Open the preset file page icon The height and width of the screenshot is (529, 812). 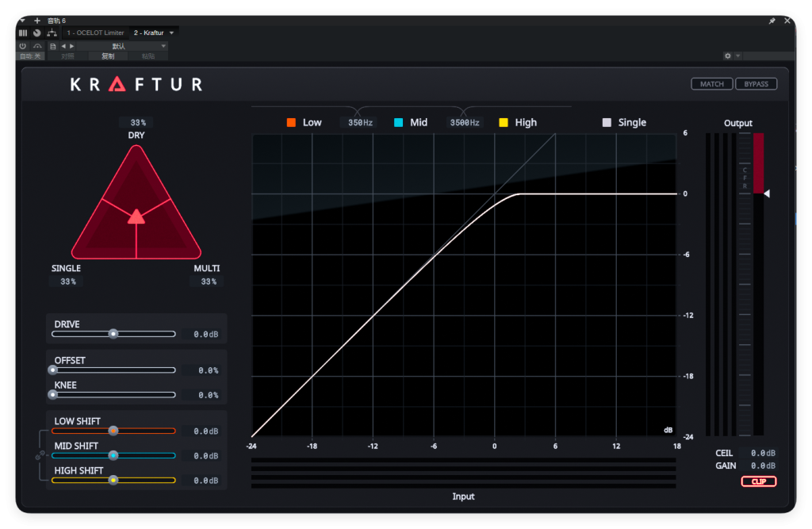(53, 46)
